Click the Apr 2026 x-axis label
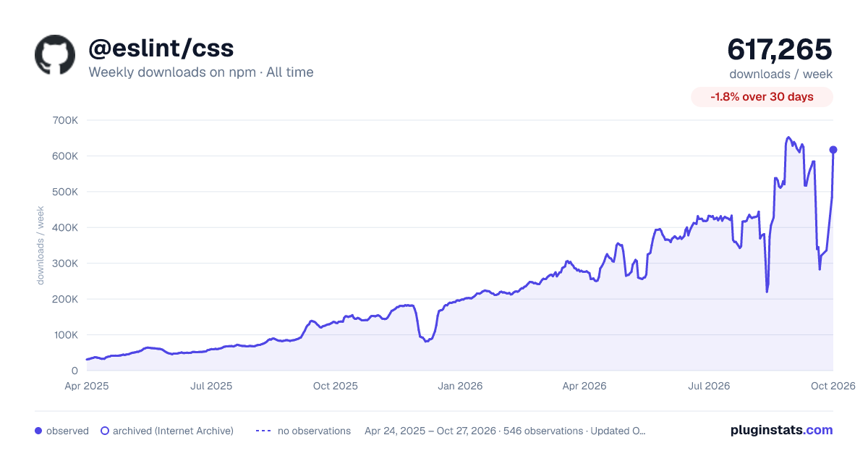Viewport: 868px width, 456px height. [x=584, y=386]
